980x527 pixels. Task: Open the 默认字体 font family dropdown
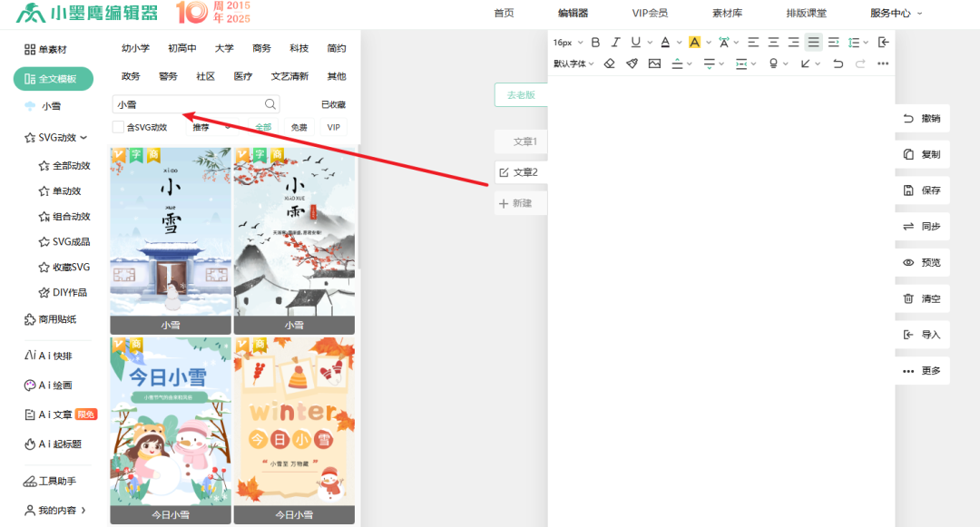pyautogui.click(x=572, y=63)
